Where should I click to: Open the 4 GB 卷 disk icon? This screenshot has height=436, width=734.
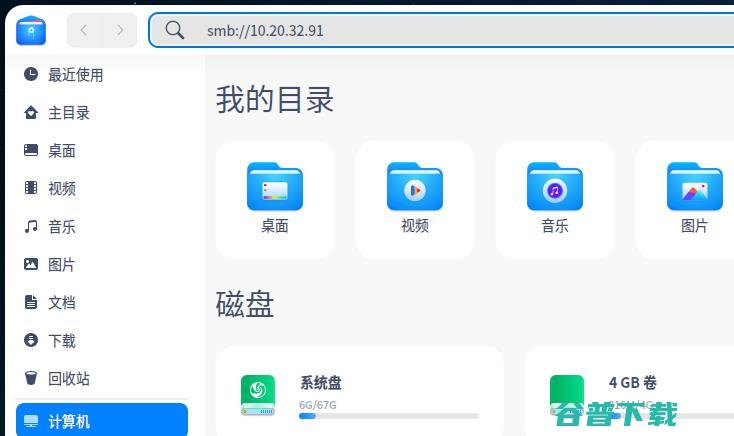567,395
